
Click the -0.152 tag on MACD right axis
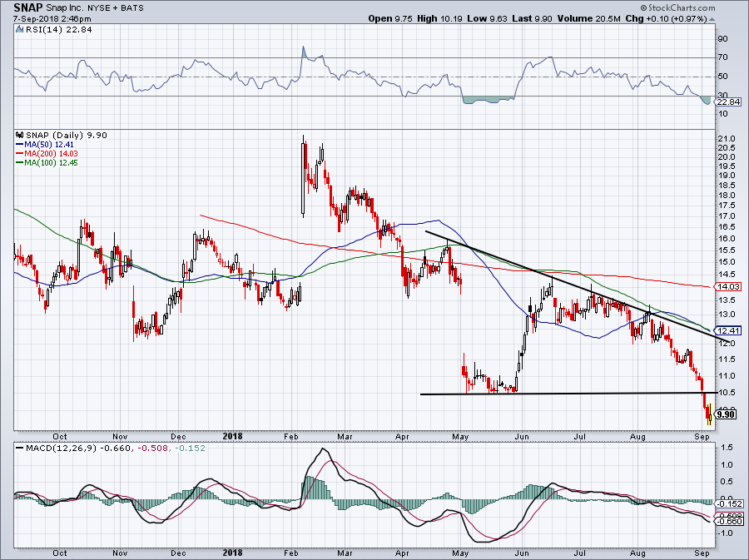[x=729, y=503]
